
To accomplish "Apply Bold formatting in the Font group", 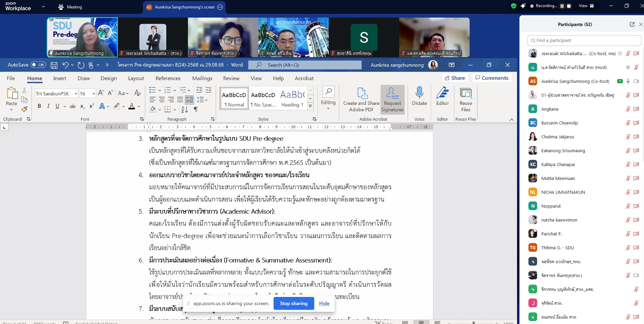I will [39, 106].
